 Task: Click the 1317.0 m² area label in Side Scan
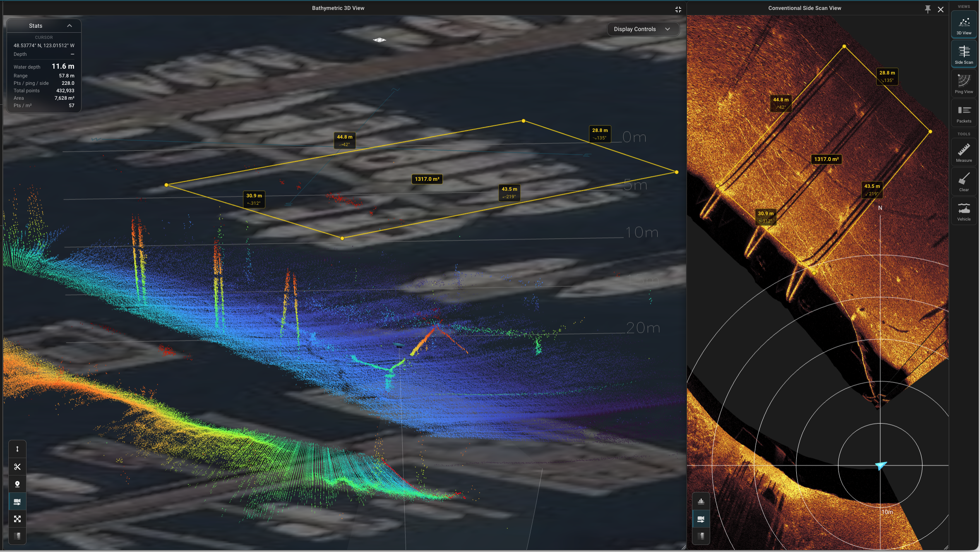pos(826,159)
